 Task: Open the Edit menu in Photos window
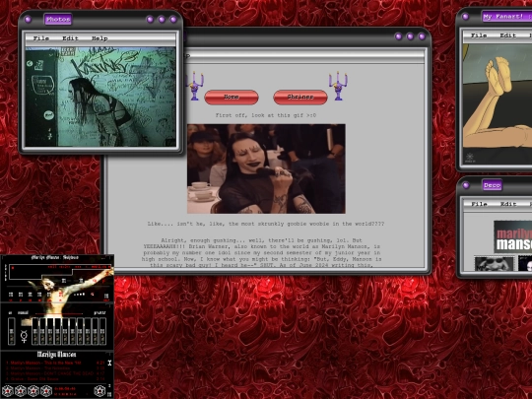[x=70, y=38]
